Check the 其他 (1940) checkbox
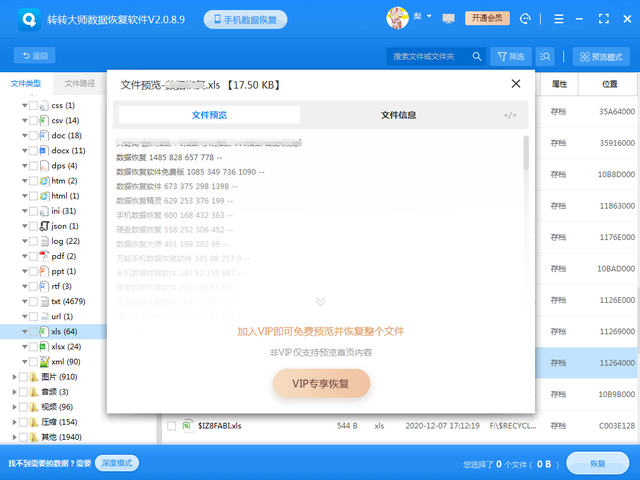Viewport: 640px width, 480px height. (x=23, y=438)
